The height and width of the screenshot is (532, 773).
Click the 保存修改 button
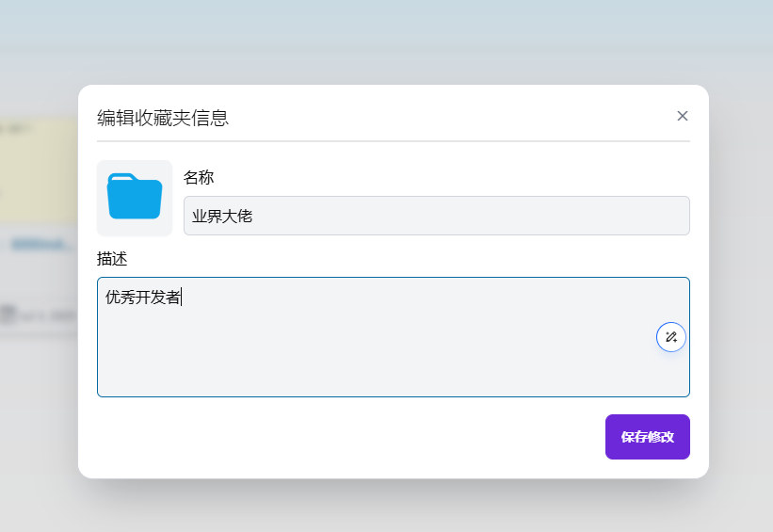pyautogui.click(x=647, y=437)
